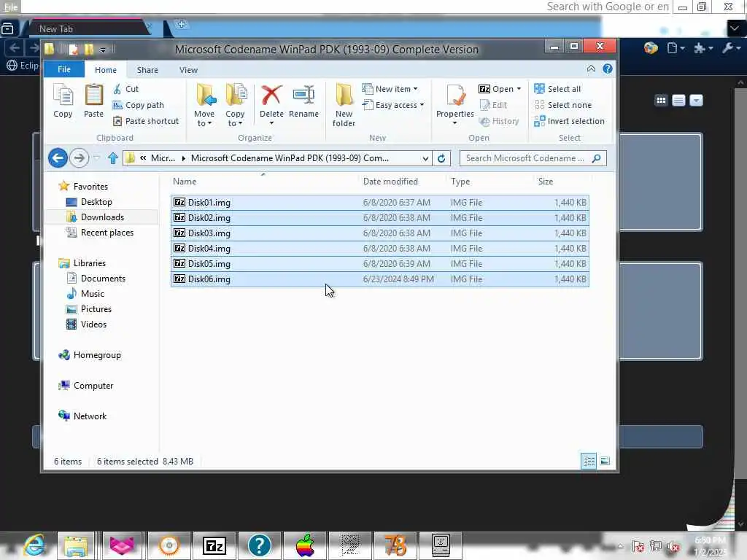Click the Edit button in Open group
The width and height of the screenshot is (747, 560).
[494, 105]
